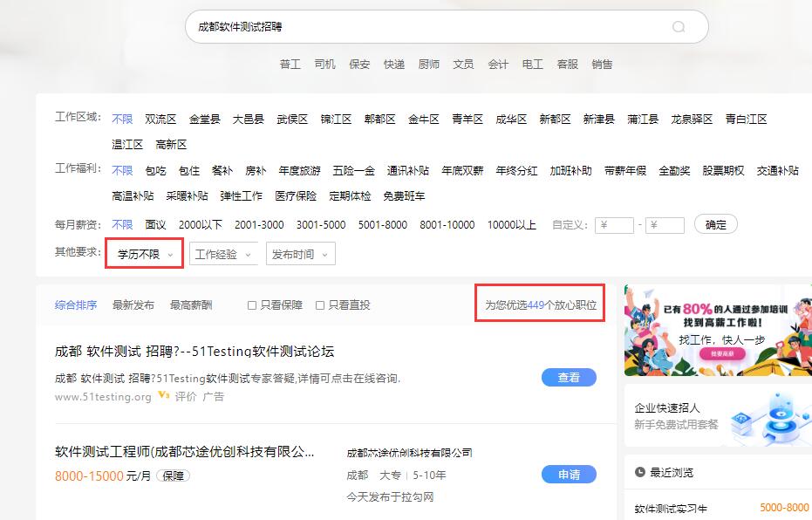Check the 只看保障 checkbox
This screenshot has width=812, height=520.
point(252,305)
